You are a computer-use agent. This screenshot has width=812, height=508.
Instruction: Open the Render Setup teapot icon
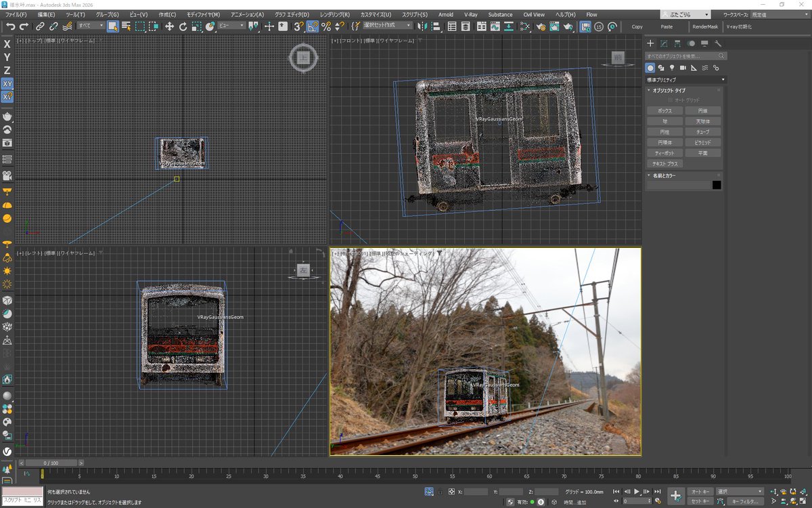541,26
